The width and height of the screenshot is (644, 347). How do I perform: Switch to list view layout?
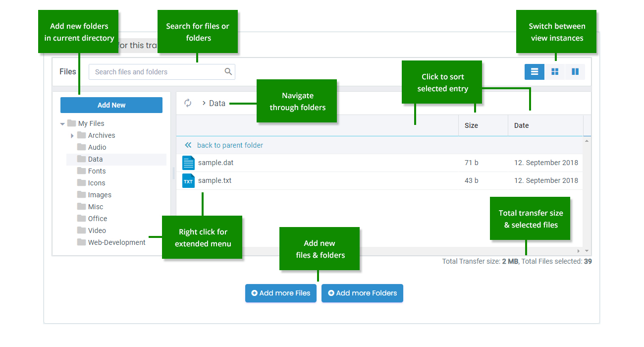tap(534, 71)
